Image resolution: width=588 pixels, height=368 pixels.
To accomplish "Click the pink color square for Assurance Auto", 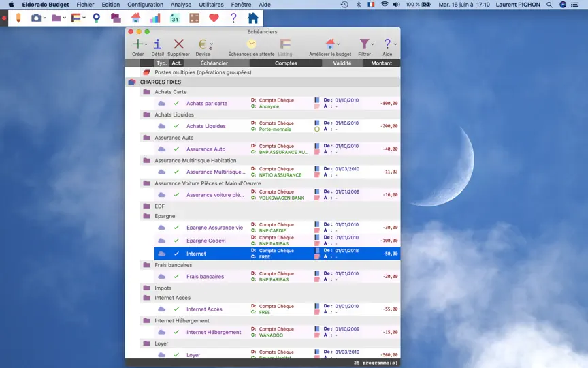I will pyautogui.click(x=317, y=152).
